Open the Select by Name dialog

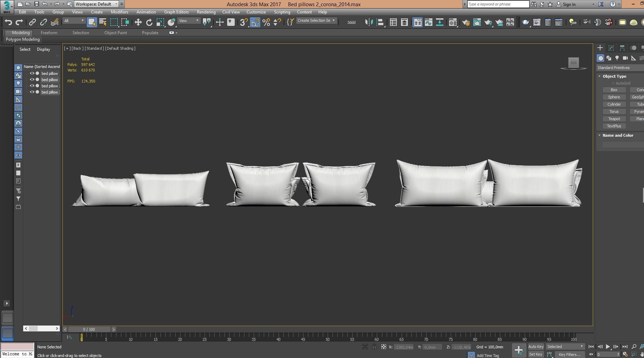click(x=103, y=22)
